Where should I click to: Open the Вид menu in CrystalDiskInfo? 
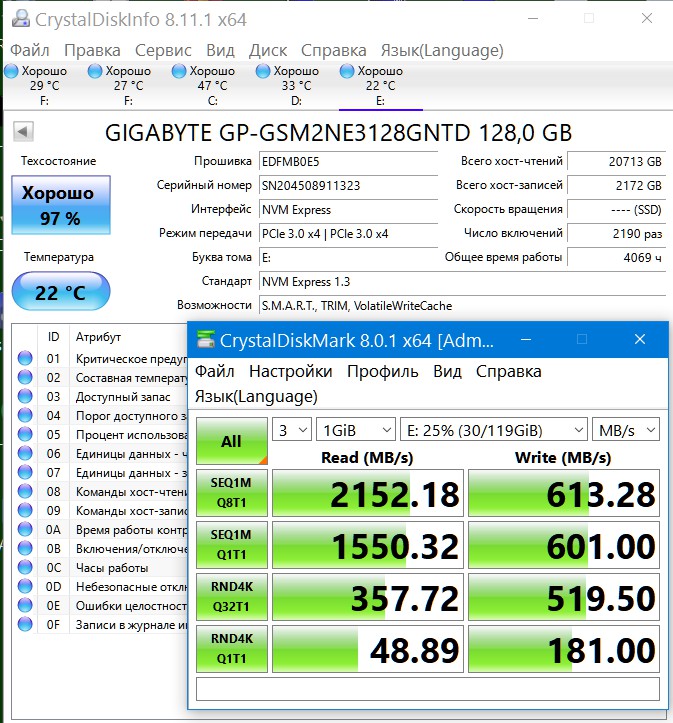point(220,50)
